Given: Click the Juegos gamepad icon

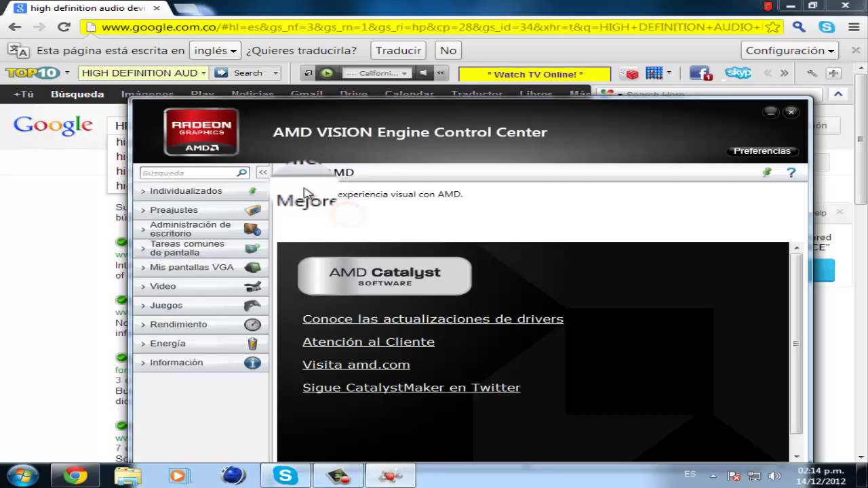Looking at the screenshot, I should [x=252, y=306].
